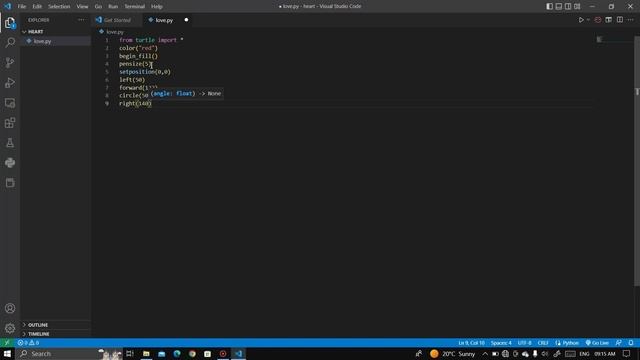Open Google Chrome from the taskbar
Screen dimensions: 640x360
pyautogui.click(x=192, y=353)
